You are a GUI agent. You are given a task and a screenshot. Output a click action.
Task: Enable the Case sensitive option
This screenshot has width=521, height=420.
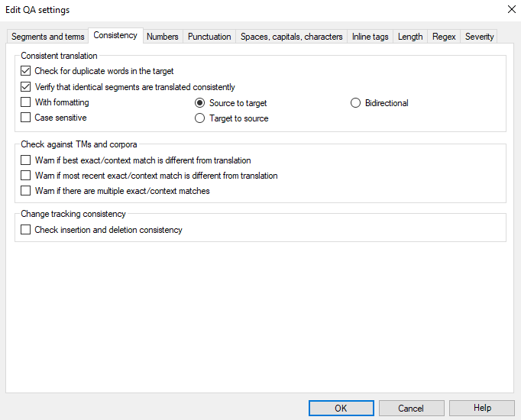(x=25, y=117)
